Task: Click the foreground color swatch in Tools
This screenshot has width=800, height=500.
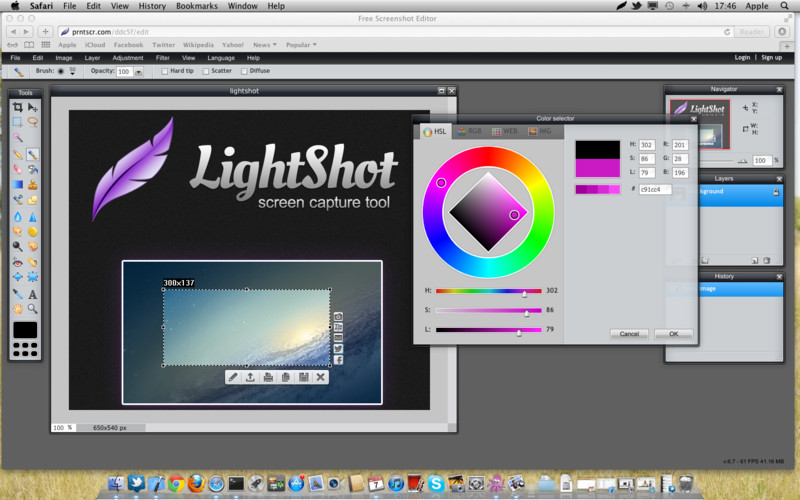Action: tap(25, 329)
